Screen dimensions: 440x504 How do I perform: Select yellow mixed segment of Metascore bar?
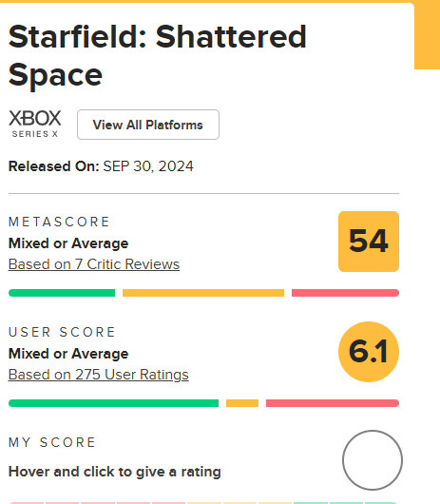click(x=203, y=293)
